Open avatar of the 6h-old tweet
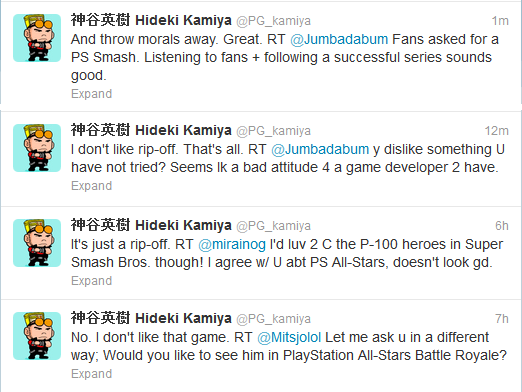The height and width of the screenshot is (392, 522). [37, 243]
